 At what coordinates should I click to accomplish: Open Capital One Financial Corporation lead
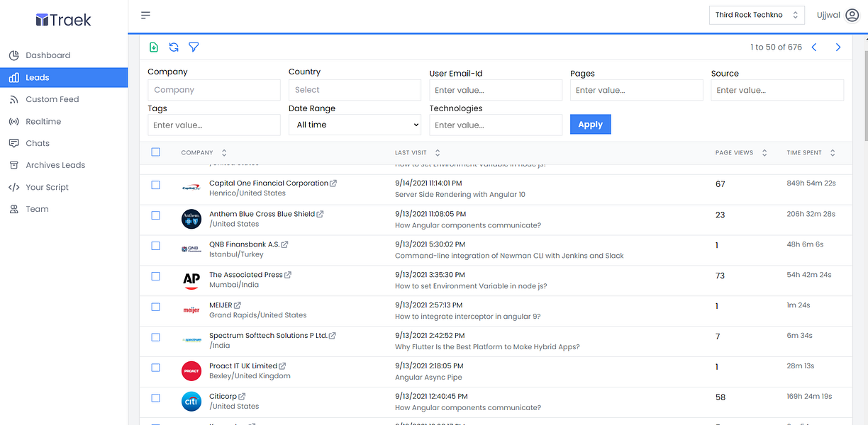click(269, 183)
